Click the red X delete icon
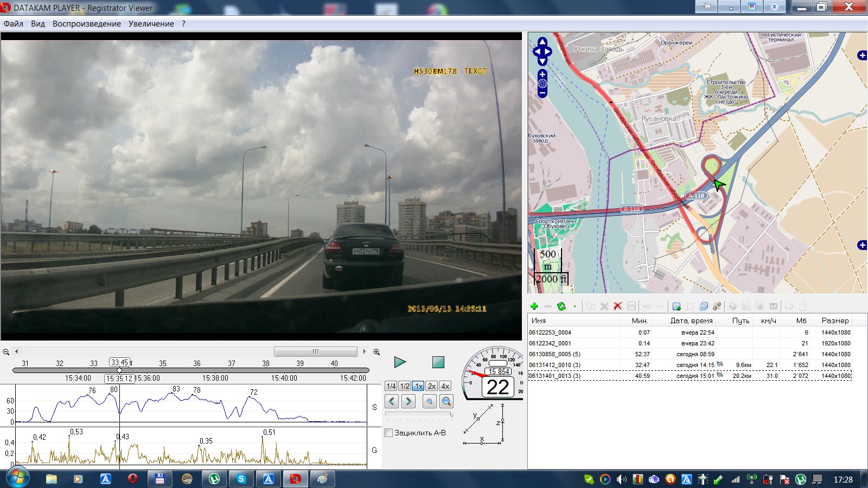Viewport: 868px width, 488px height. pos(617,306)
